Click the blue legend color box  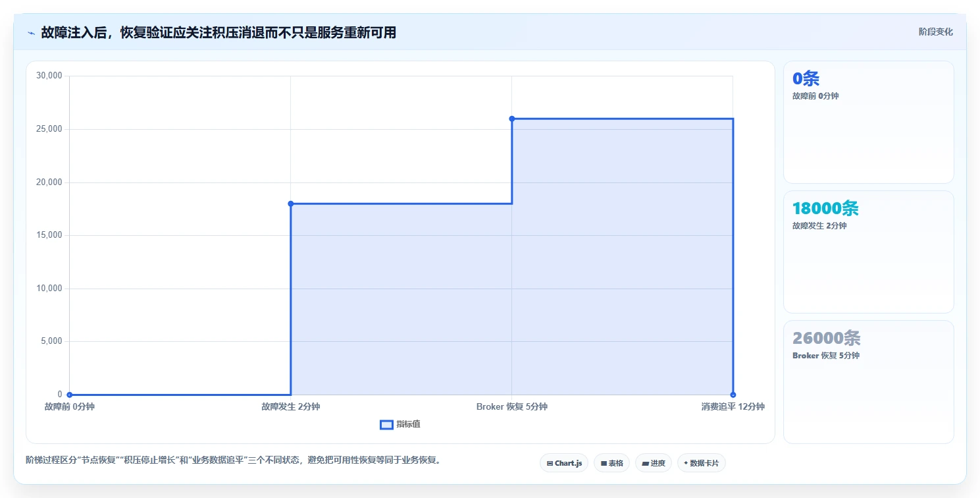386,425
